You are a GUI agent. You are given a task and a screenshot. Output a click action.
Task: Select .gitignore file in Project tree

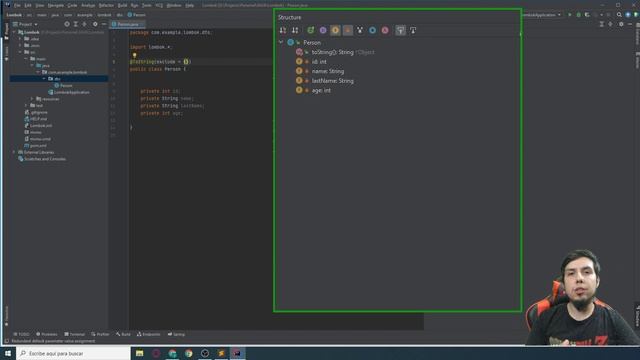[x=36, y=112]
